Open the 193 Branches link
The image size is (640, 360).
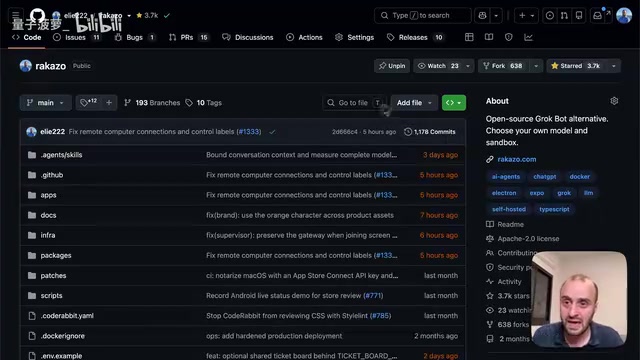coord(152,103)
